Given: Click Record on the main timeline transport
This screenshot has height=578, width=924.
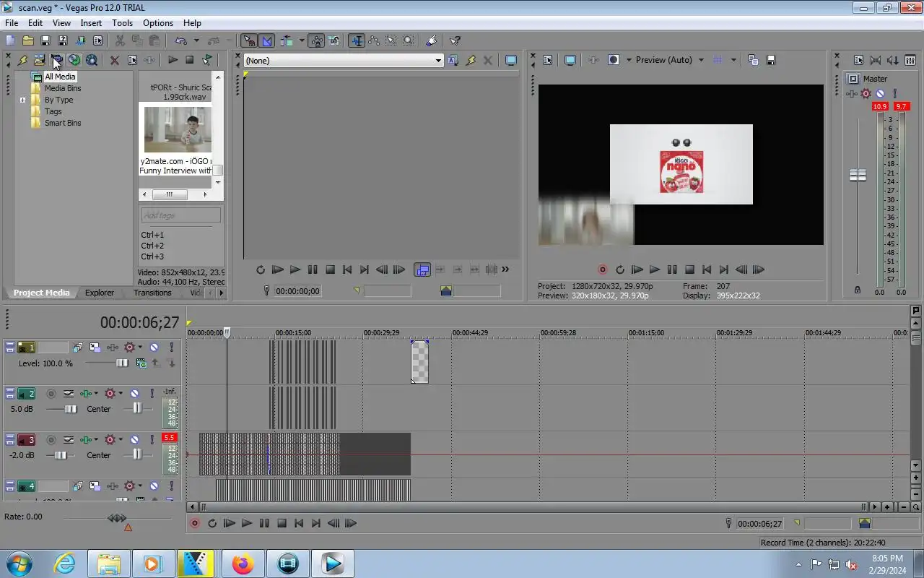Looking at the screenshot, I should (194, 523).
